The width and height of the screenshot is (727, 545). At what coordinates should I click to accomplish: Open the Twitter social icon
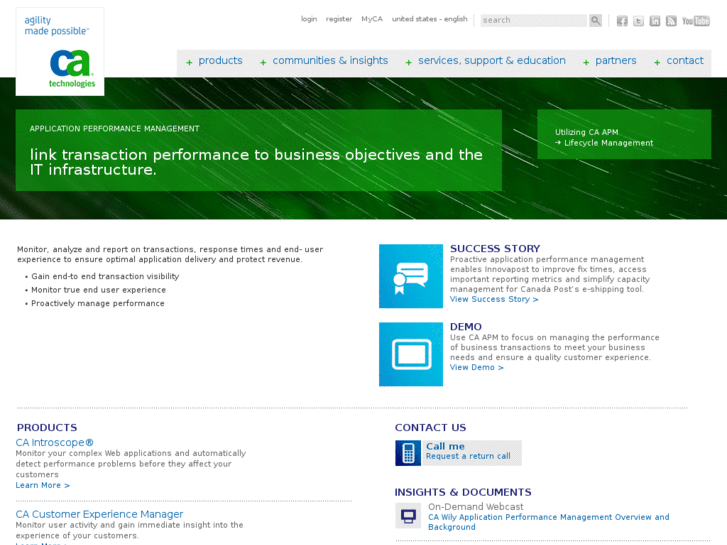(638, 21)
